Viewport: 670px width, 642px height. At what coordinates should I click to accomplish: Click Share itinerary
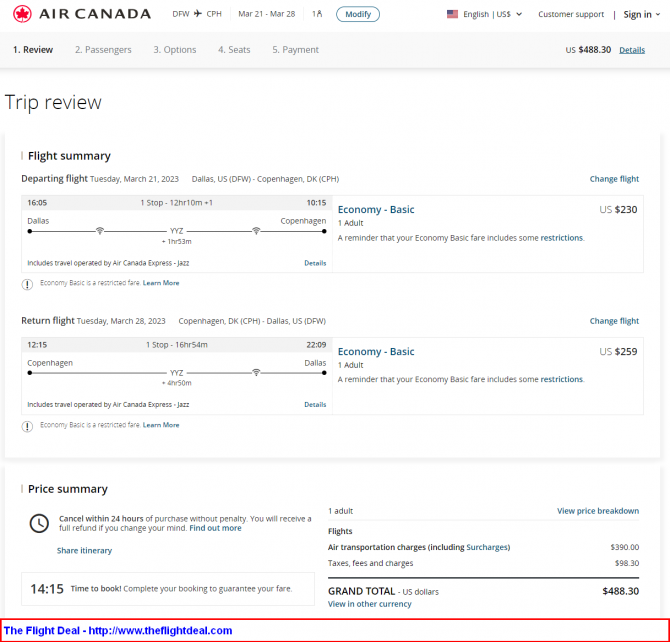click(84, 551)
